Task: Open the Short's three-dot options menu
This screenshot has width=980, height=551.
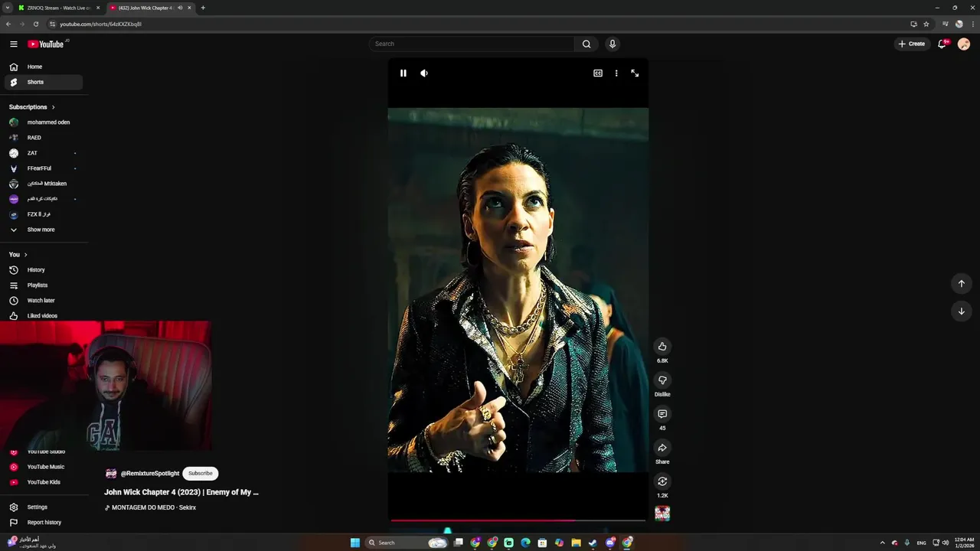Action: (616, 73)
